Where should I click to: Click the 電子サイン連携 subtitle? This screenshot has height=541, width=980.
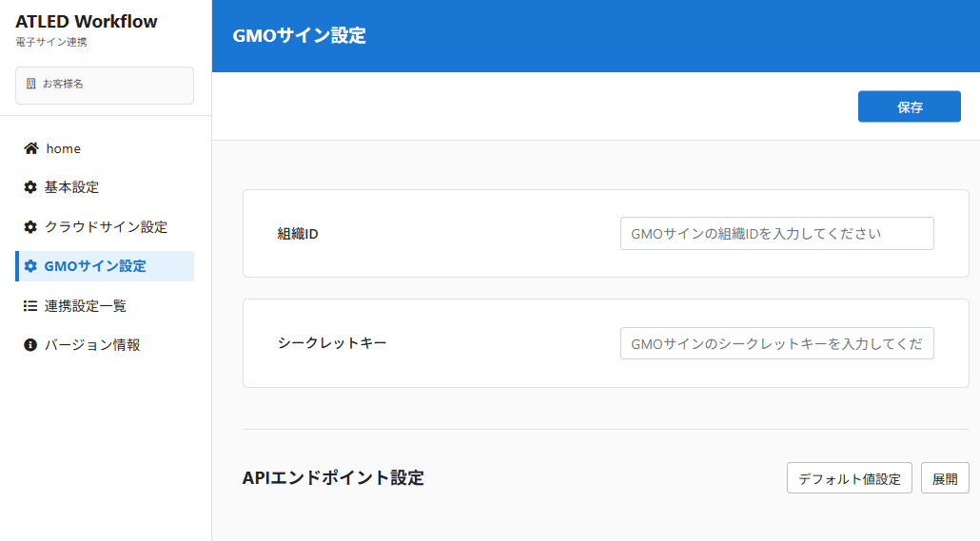51,42
